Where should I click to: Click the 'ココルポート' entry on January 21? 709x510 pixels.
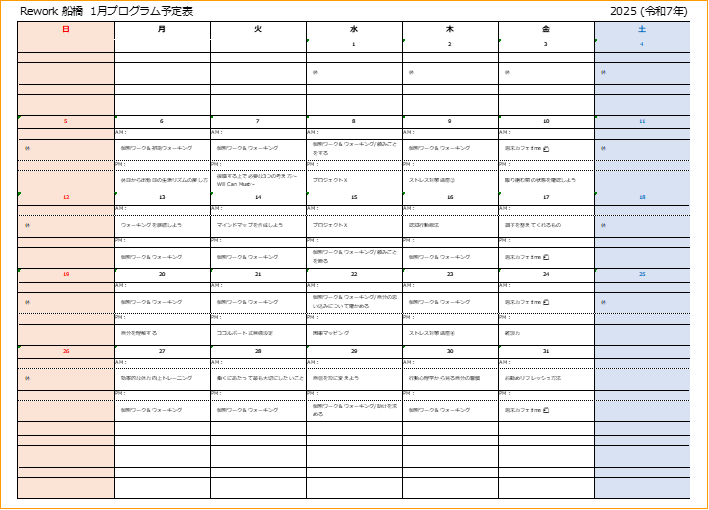[245, 333]
